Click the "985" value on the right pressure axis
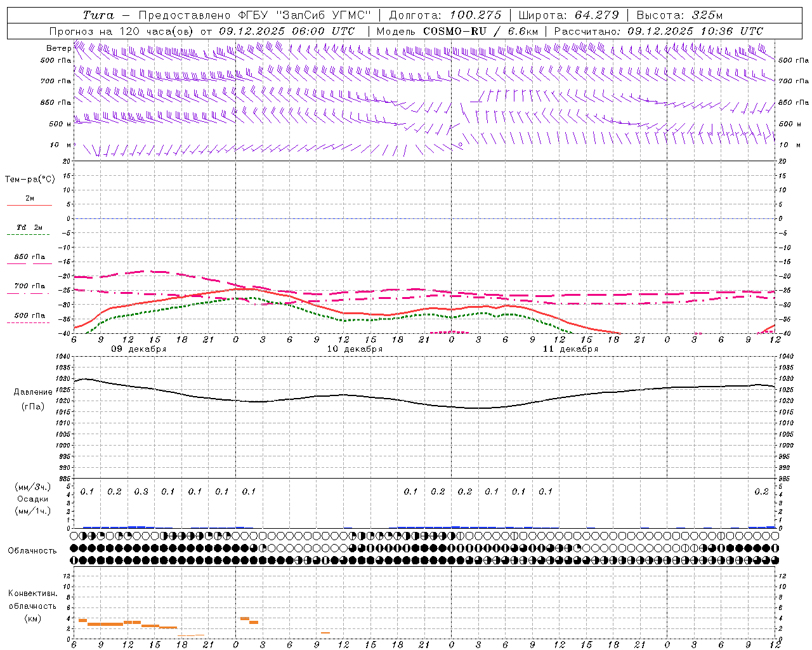The height and width of the screenshot is (650, 812). [x=785, y=479]
